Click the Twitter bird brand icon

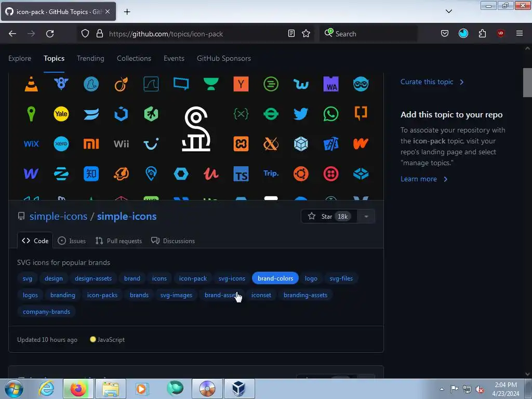pos(301,114)
